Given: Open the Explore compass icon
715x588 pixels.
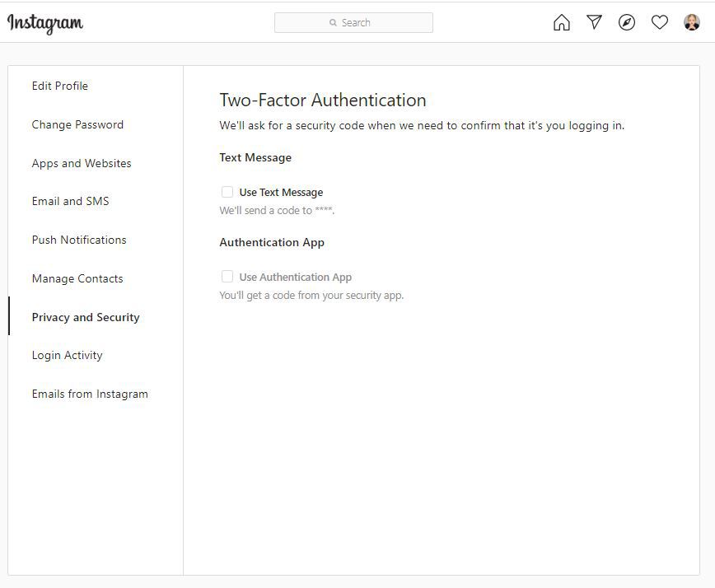Looking at the screenshot, I should [x=627, y=23].
